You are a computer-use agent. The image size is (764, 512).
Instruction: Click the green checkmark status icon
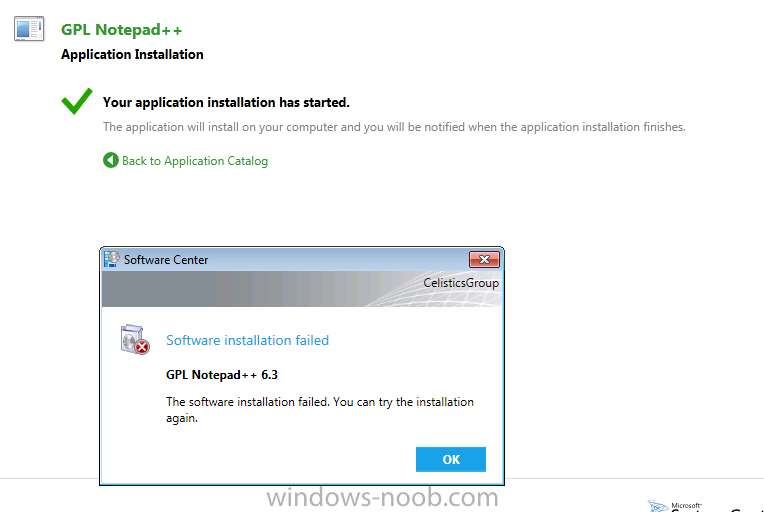pyautogui.click(x=76, y=101)
